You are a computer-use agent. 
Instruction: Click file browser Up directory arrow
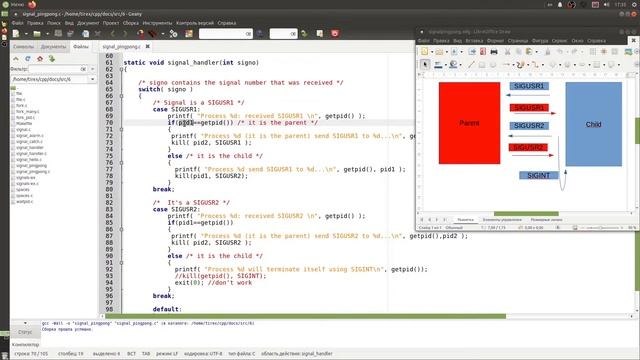click(16, 59)
